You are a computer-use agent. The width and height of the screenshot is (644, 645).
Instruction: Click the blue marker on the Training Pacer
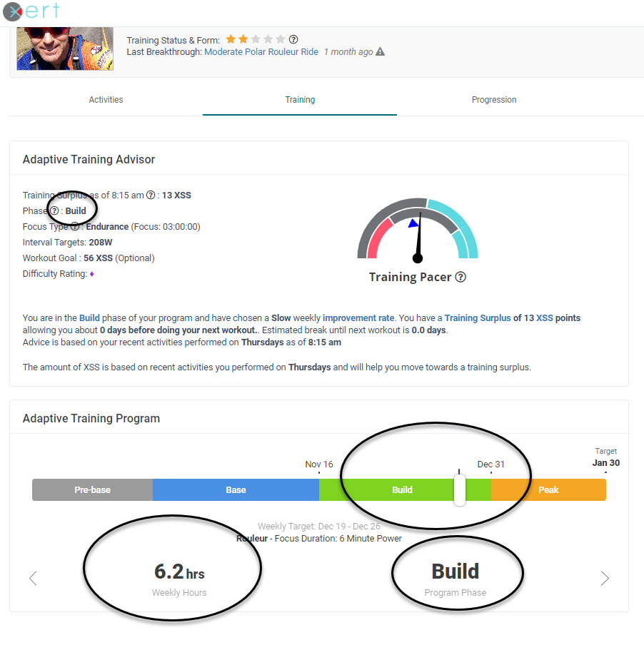415,223
